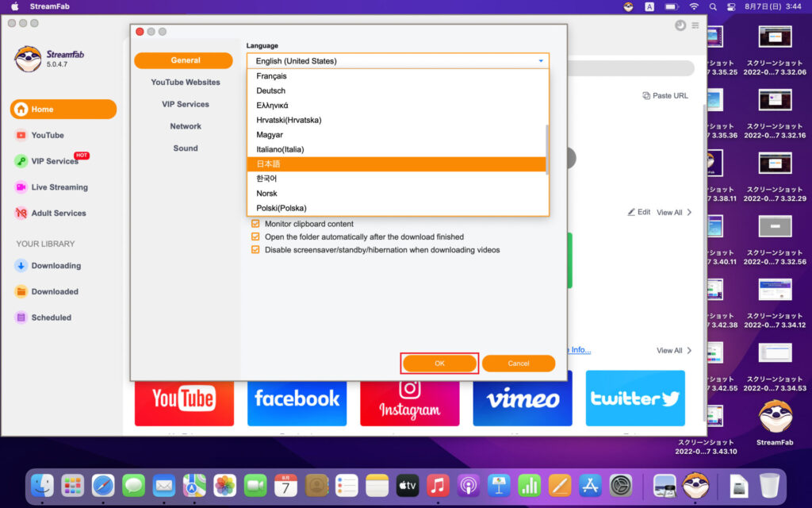Open the Apple menu

(x=14, y=6)
